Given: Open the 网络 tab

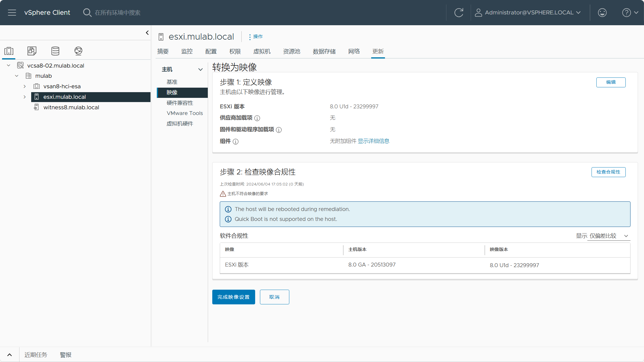Looking at the screenshot, I should pyautogui.click(x=354, y=51).
